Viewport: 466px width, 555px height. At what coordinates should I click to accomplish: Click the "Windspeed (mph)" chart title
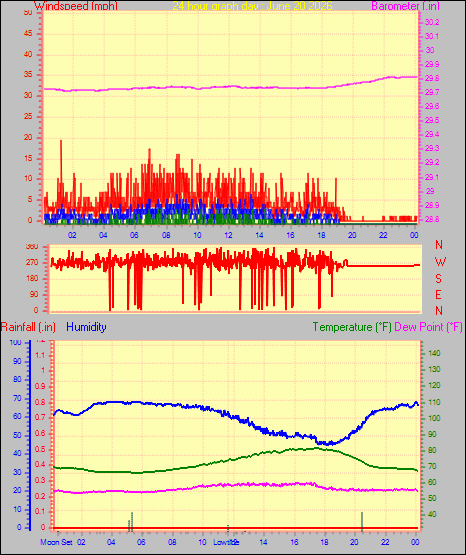tap(76, 6)
